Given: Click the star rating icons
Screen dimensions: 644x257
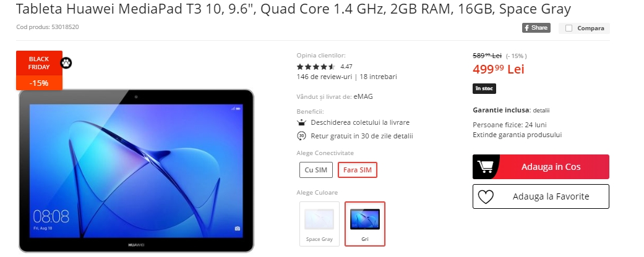Looking at the screenshot, I should [316, 66].
